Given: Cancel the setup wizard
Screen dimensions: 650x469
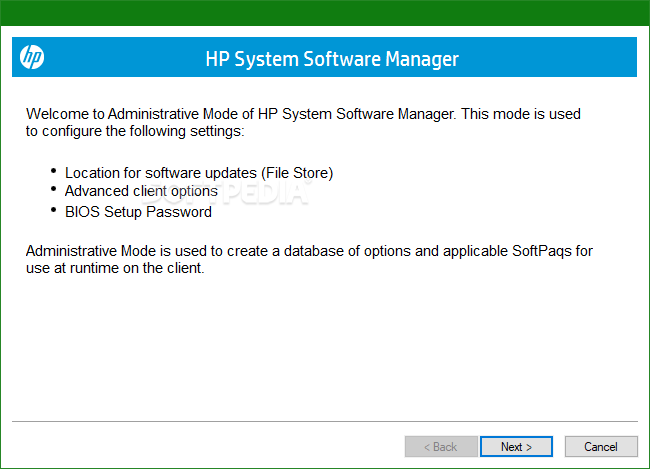Looking at the screenshot, I should [601, 447].
